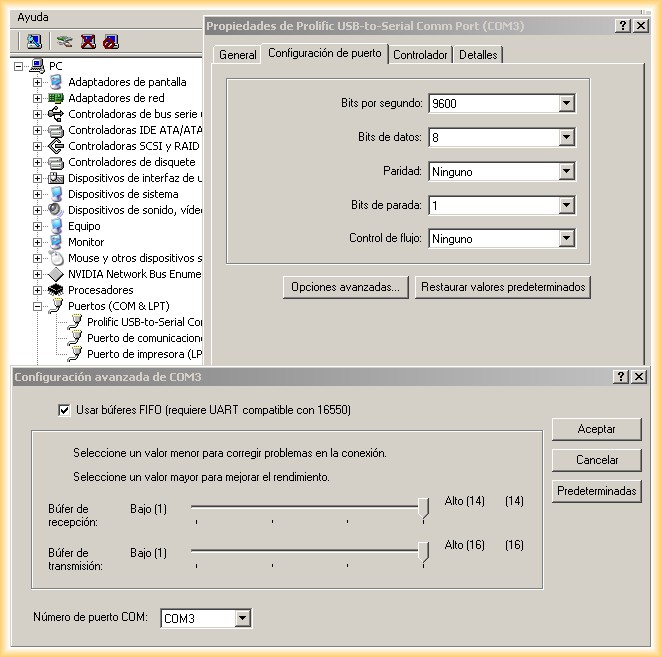Click the Búfer de recepción slider handle
The height and width of the screenshot is (657, 661).
(424, 508)
